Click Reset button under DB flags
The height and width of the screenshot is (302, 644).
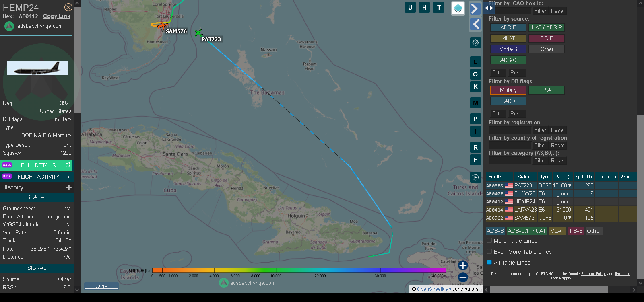click(517, 114)
